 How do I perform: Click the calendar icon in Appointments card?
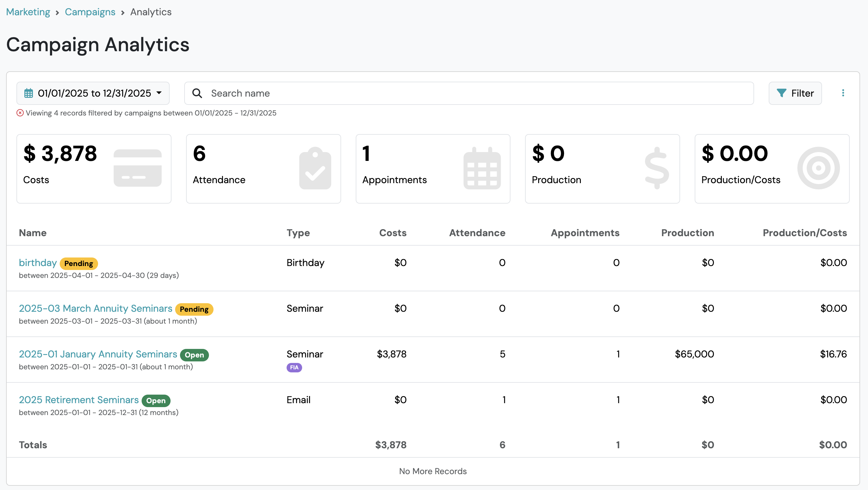coord(482,168)
